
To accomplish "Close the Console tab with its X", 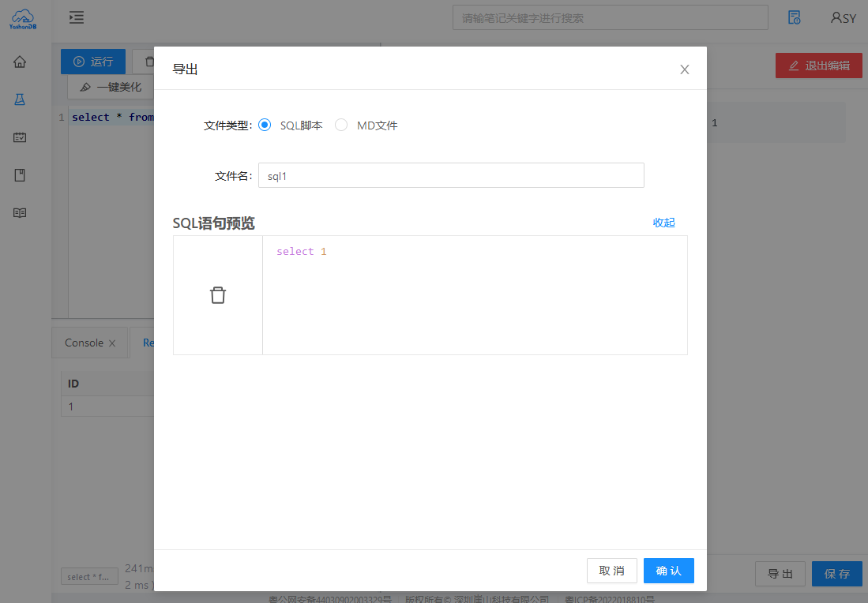I will (112, 343).
